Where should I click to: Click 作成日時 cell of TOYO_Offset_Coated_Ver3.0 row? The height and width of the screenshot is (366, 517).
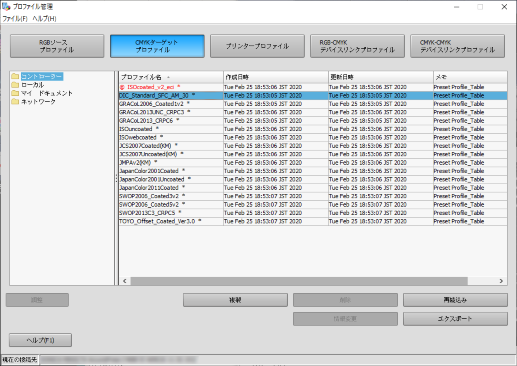click(x=276, y=221)
